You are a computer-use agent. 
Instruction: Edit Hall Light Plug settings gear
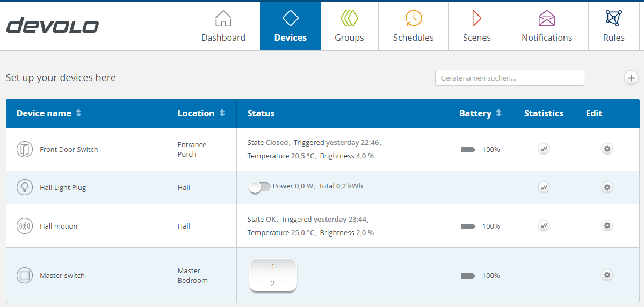coord(607,187)
